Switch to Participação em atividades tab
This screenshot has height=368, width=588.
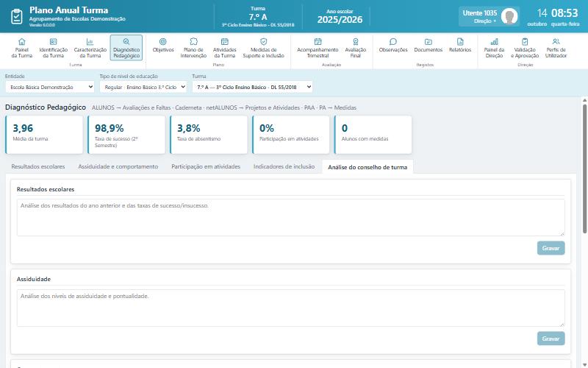(206, 166)
